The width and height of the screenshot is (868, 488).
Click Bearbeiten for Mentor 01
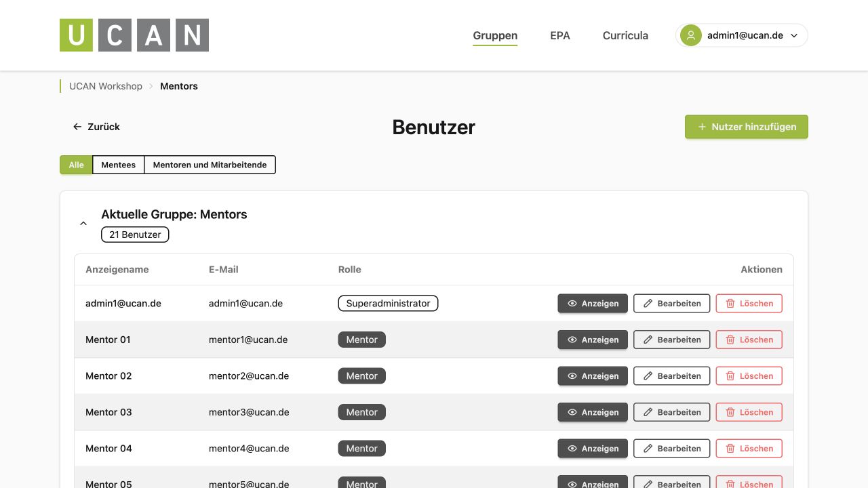672,340
